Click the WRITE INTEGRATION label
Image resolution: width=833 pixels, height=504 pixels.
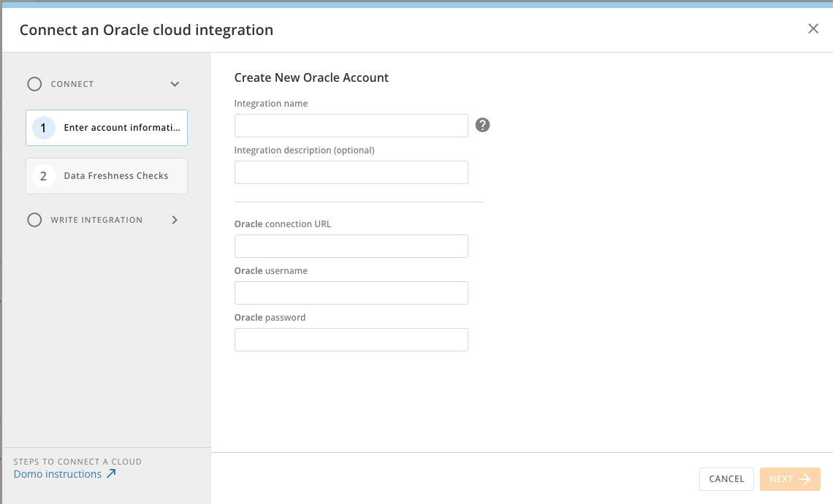click(96, 220)
